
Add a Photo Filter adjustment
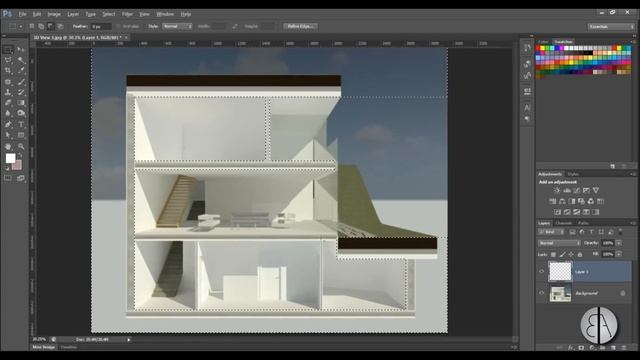[x=581, y=201]
